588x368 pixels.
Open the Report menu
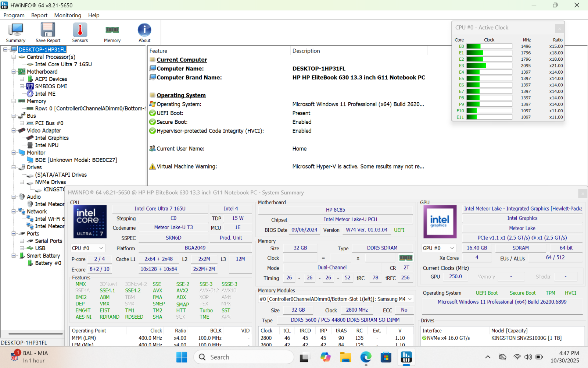pos(39,15)
